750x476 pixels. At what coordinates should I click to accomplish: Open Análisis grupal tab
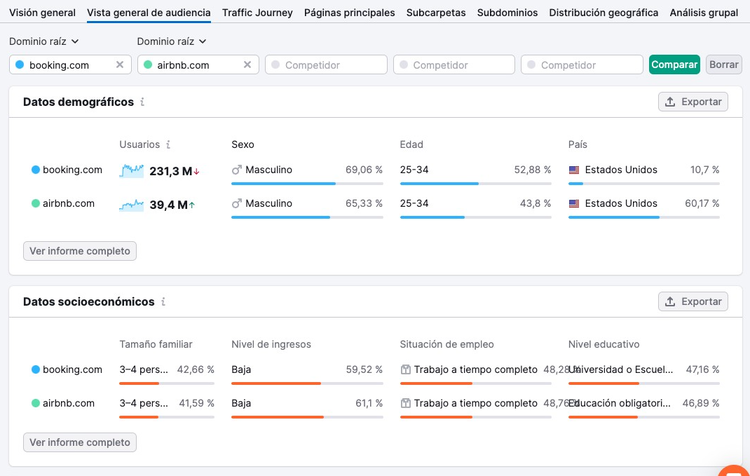[x=704, y=12]
